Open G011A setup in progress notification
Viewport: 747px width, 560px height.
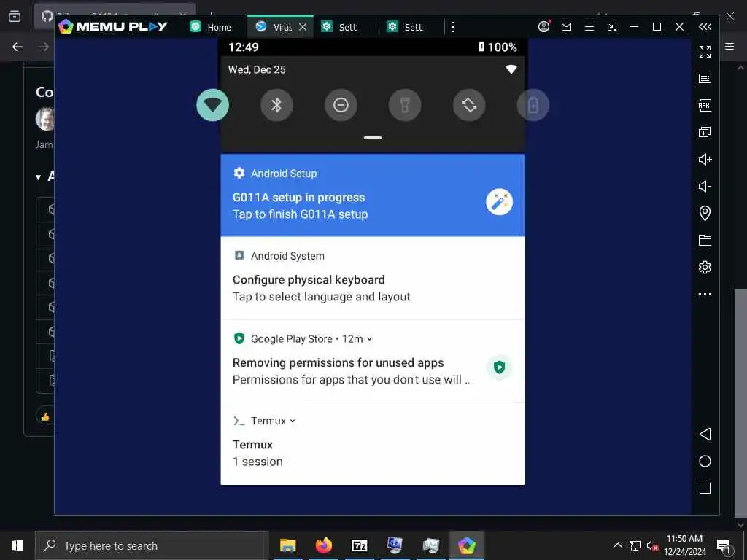373,195
